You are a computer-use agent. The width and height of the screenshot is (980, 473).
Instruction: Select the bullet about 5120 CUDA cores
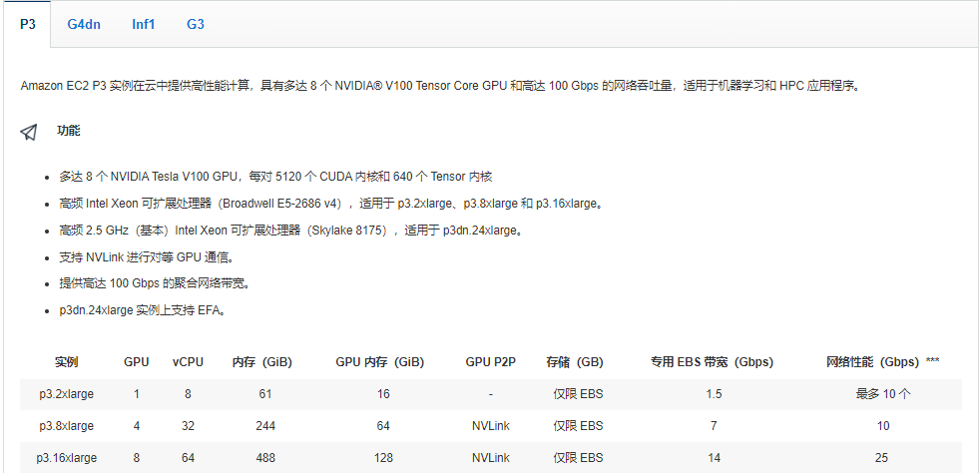pos(275,177)
